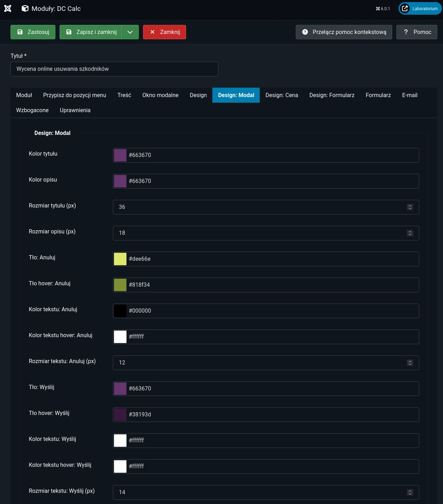Screen dimensions: 443x504
Task: Click the Rozmiar tekstu: Anuluj stepper arrows
Action: 410,363
